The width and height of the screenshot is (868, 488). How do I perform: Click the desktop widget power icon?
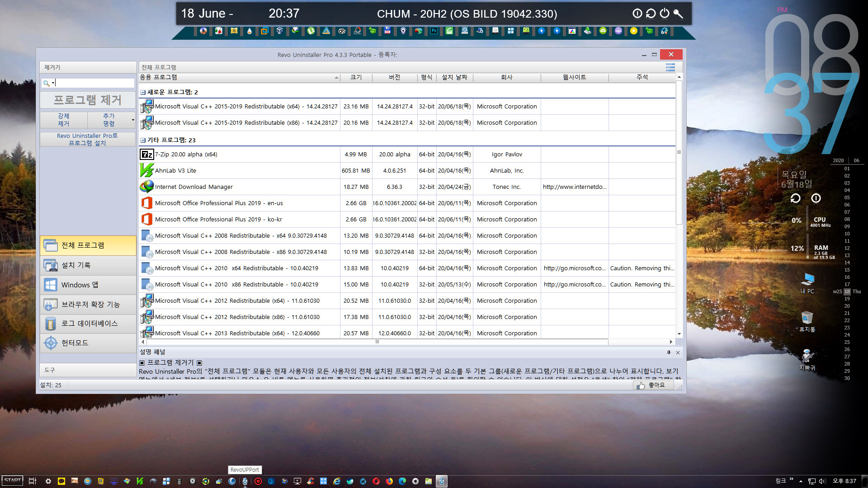(816, 198)
